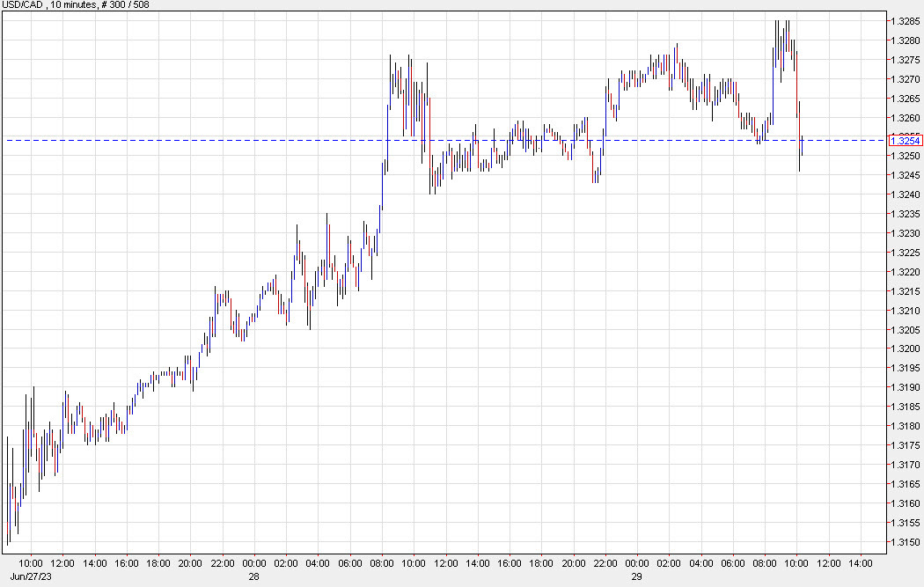Image resolution: width=924 pixels, height=587 pixels.
Task: Click the '# 300 / 508' bar counter
Action: tap(123, 7)
